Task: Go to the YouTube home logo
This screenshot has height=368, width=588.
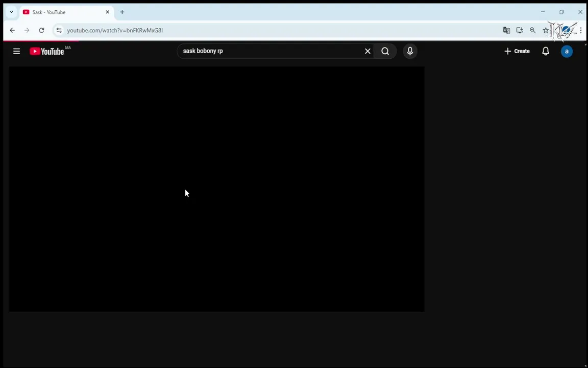Action: tap(47, 52)
